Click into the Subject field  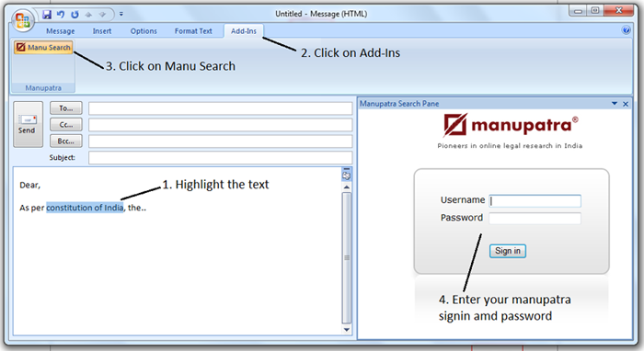(x=220, y=157)
